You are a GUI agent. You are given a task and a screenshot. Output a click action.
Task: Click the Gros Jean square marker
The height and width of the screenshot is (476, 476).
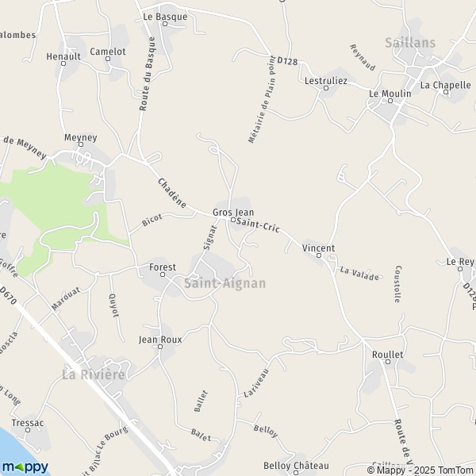pyautogui.click(x=233, y=220)
